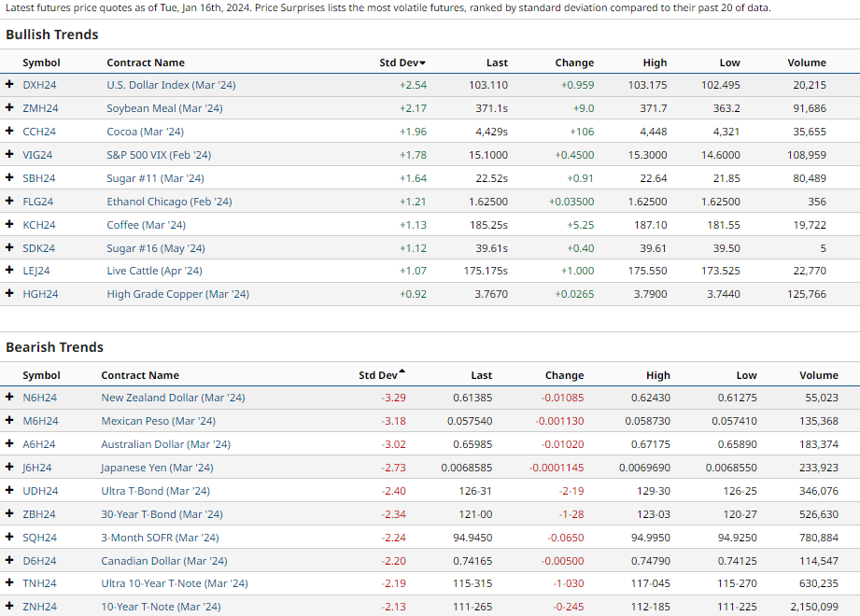This screenshot has width=860, height=616.
Task: Click plus icon beside ZBH24 30-Year T-Bond
Action: [9, 514]
